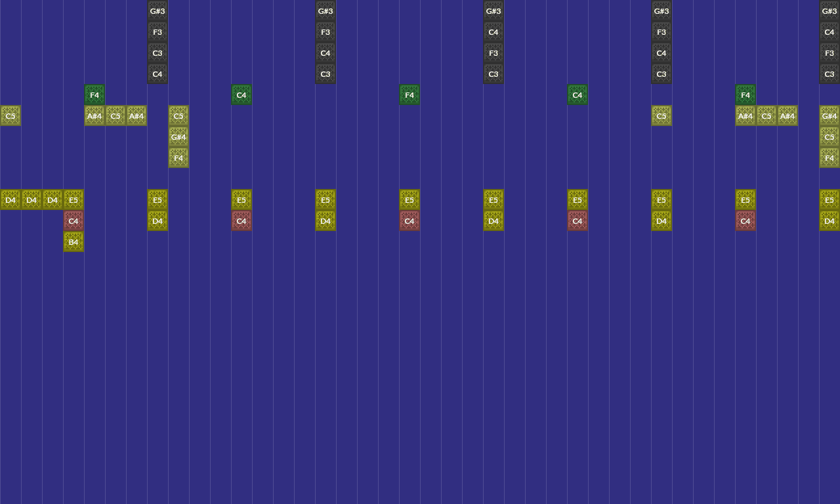Select the E5 note above the B4 column
The height and width of the screenshot is (504, 840).
(73, 200)
